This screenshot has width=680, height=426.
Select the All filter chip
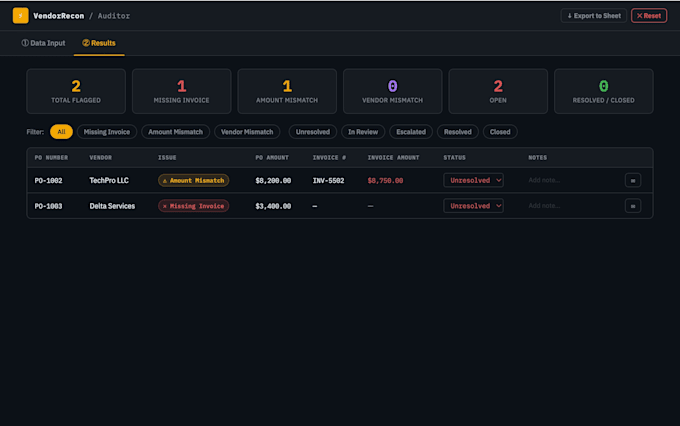click(x=61, y=132)
